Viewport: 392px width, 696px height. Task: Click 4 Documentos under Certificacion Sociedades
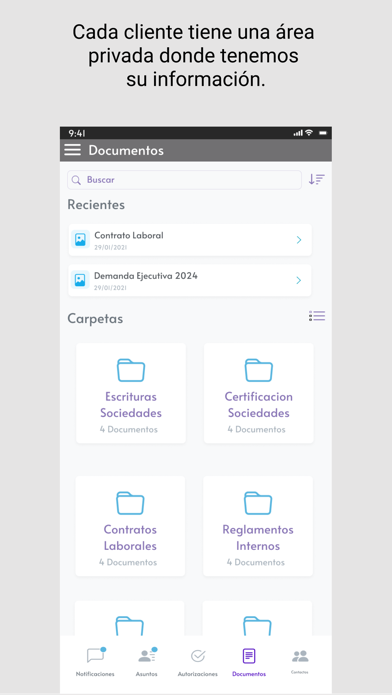point(257,430)
